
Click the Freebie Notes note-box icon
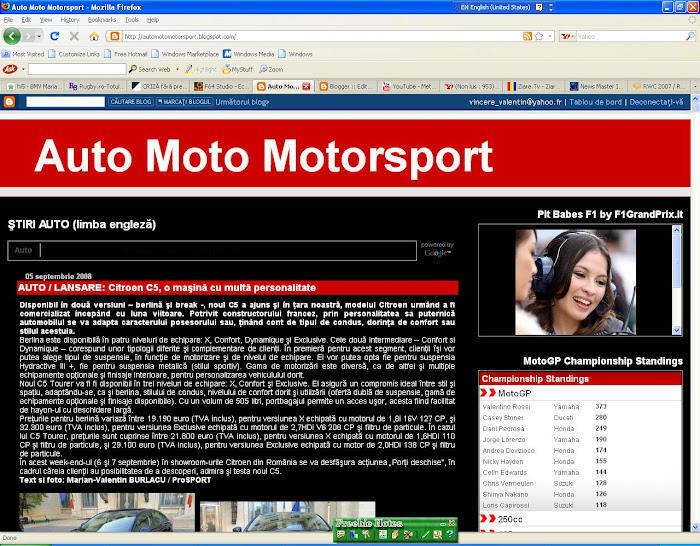(x=395, y=534)
